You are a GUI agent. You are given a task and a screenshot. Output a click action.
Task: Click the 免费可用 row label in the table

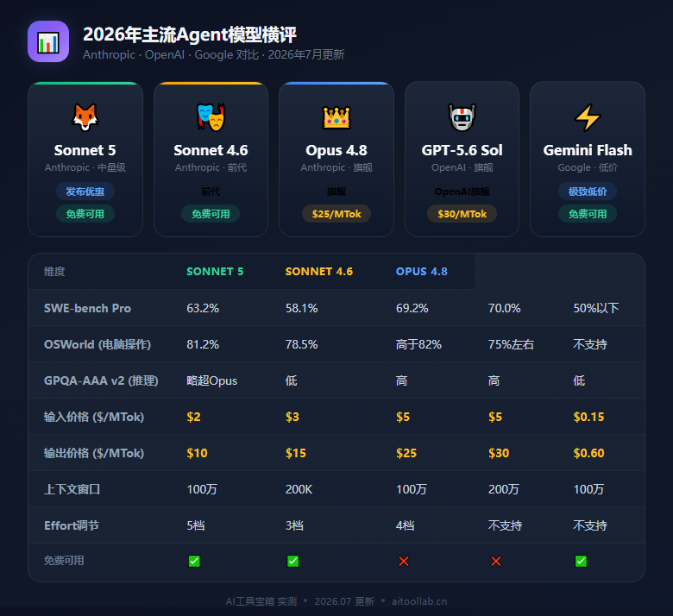point(64,561)
